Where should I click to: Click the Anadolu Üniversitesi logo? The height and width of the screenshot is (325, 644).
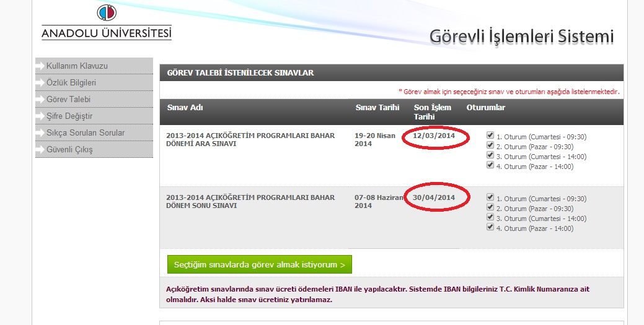106,22
